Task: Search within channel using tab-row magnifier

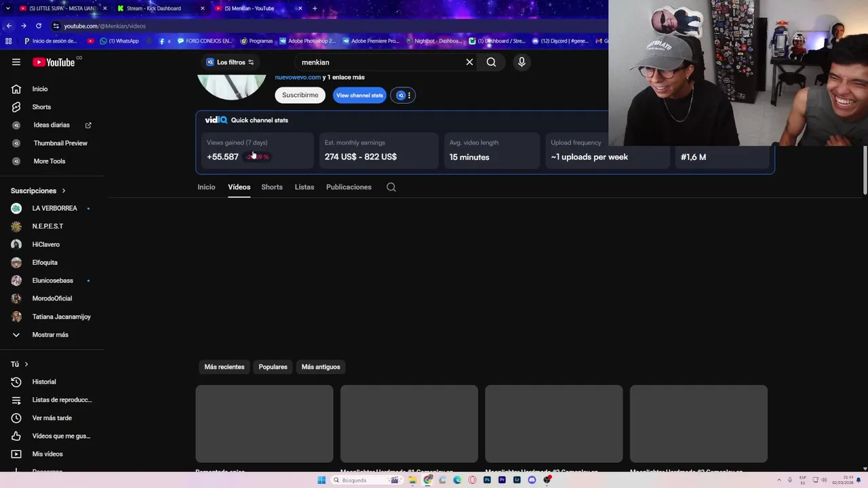Action: [391, 187]
